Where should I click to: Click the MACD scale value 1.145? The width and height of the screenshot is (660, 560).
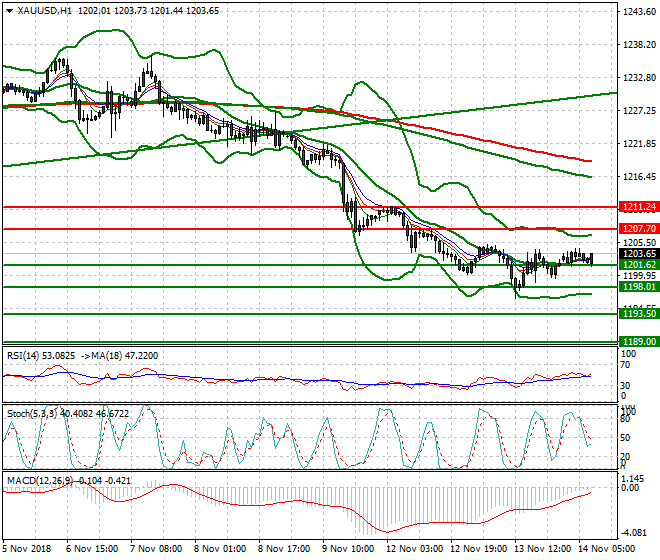tap(633, 479)
